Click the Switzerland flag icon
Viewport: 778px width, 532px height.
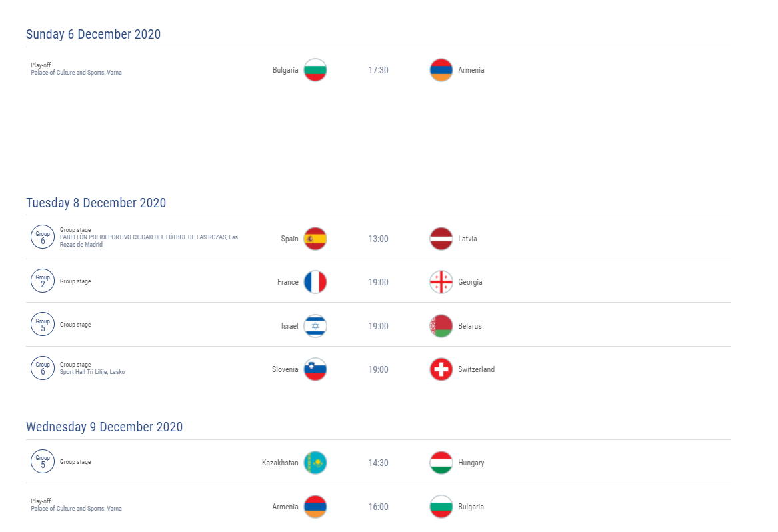point(441,369)
